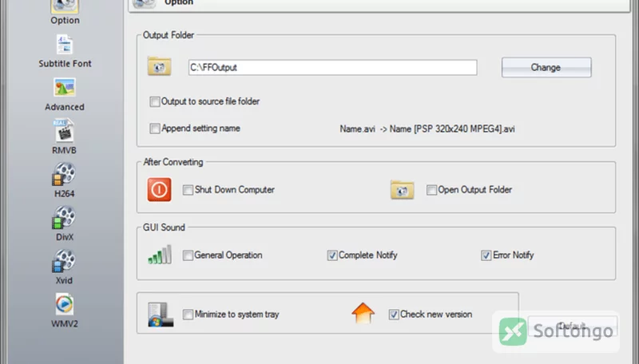This screenshot has height=364, width=639.
Task: Click inside the C:\FFOutput path field
Action: 332,68
